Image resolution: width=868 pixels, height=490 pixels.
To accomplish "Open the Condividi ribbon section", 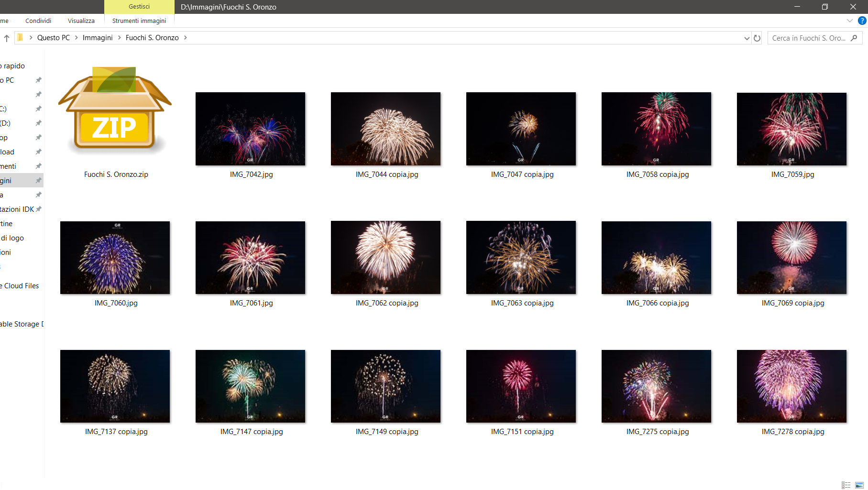I will 38,21.
